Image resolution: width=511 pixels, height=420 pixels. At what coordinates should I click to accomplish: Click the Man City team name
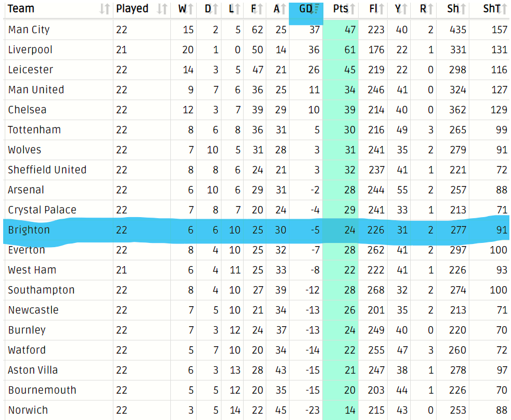(x=28, y=30)
